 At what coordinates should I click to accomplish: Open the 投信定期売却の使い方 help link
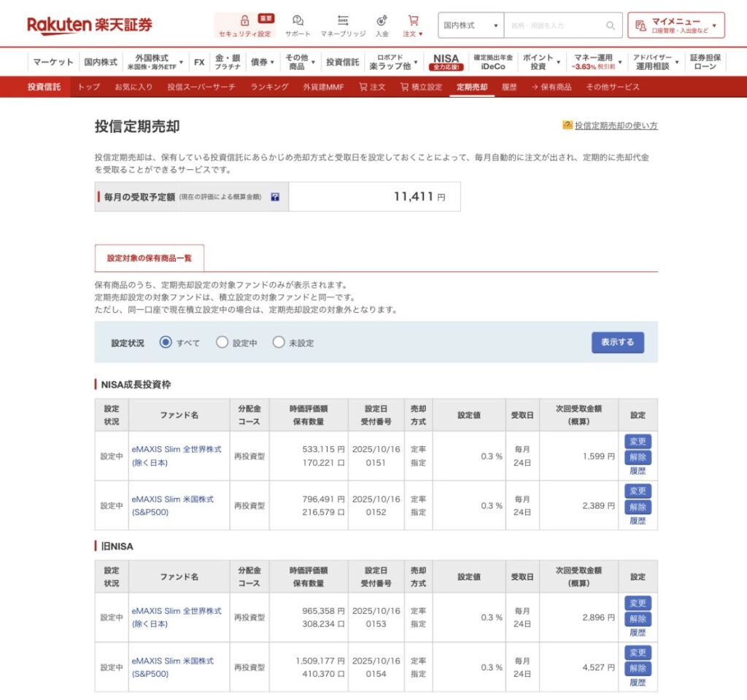(x=615, y=125)
